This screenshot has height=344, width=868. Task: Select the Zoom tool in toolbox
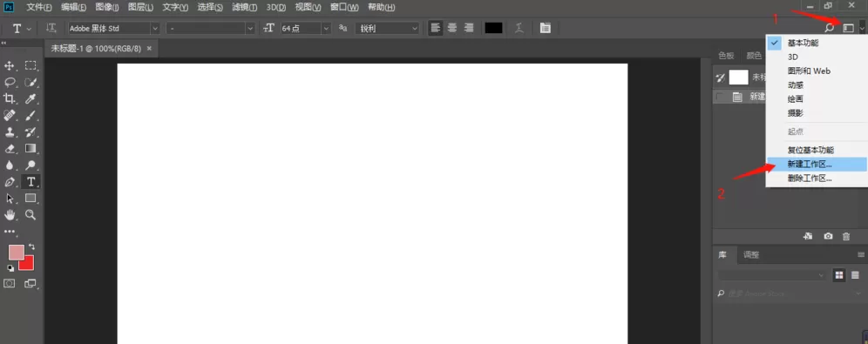pos(31,214)
